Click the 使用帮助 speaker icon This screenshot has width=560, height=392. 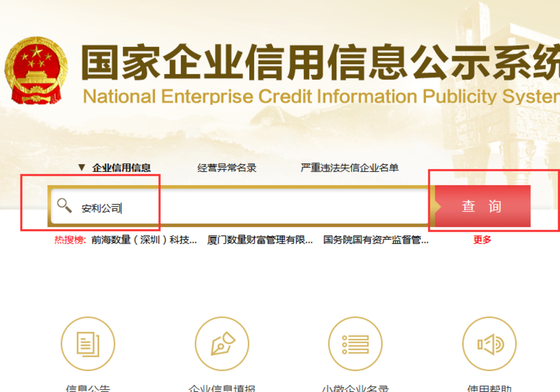[x=489, y=344]
